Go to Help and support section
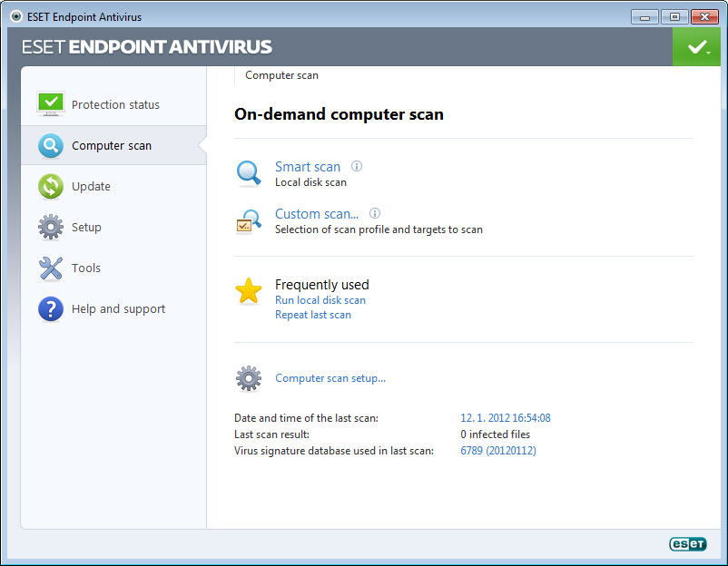The image size is (728, 566). pyautogui.click(x=118, y=309)
